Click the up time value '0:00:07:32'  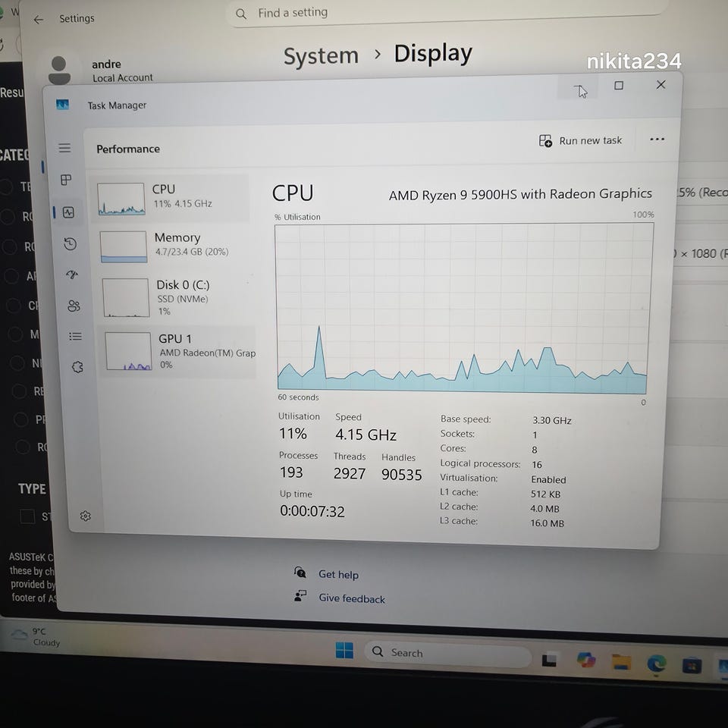(312, 511)
